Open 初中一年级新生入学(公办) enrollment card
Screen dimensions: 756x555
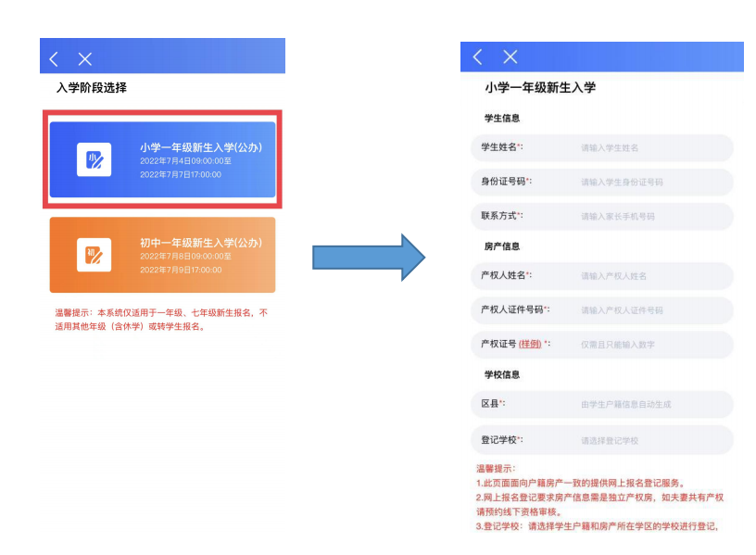[x=162, y=255]
